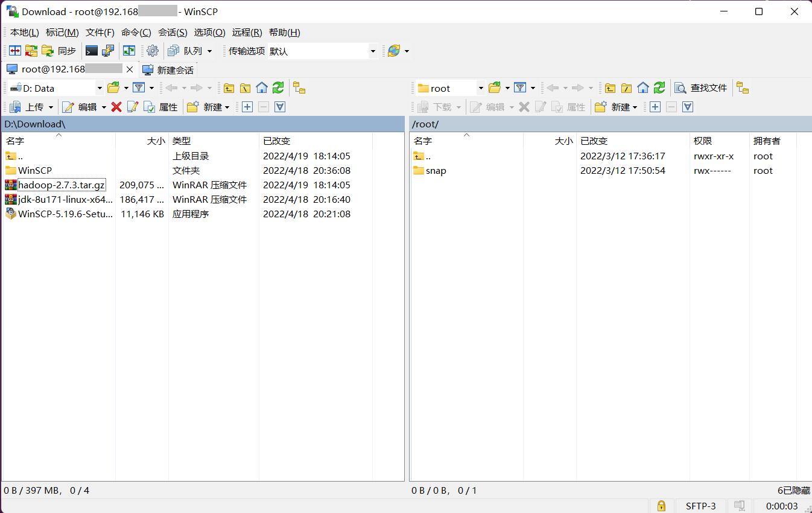Go to local parent directory icon
Viewport: 812px width, 513px height.
(229, 88)
